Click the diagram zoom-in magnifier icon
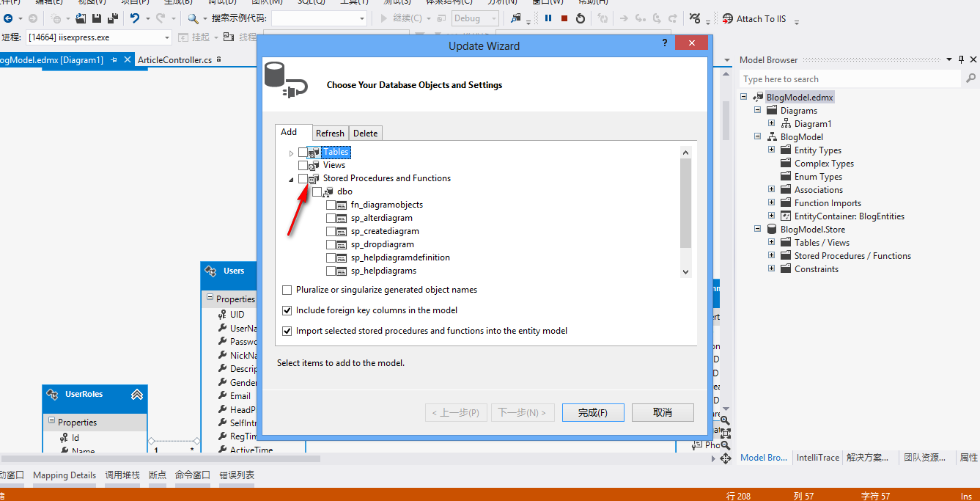The image size is (980, 501). (725, 420)
